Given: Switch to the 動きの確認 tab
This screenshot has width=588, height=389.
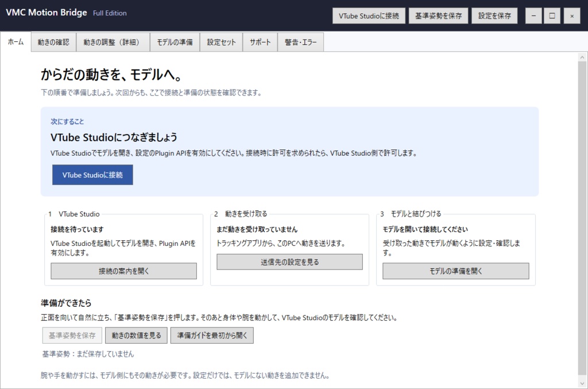Looking at the screenshot, I should [x=53, y=42].
